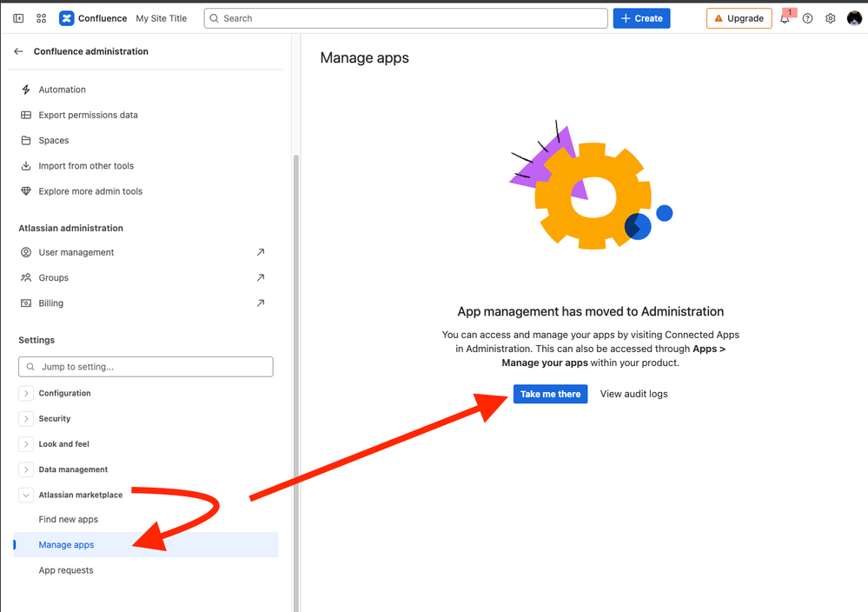Viewport: 868px width, 612px height.
Task: Expand the Security settings section
Action: [25, 419]
